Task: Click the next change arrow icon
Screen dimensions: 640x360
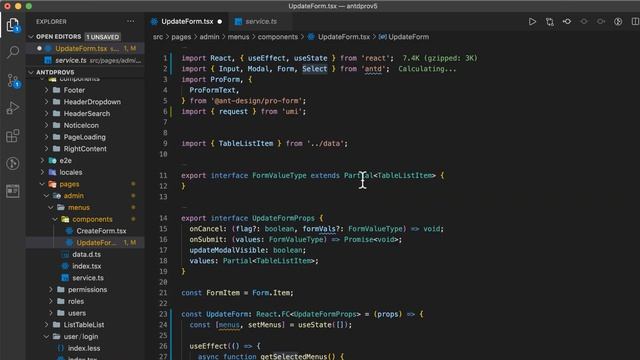Action: tap(601, 22)
